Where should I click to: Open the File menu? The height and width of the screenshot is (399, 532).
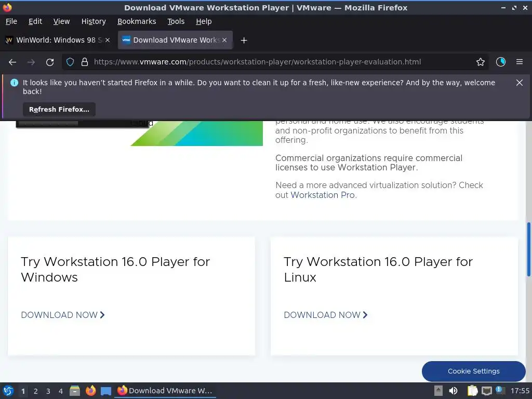11,21
